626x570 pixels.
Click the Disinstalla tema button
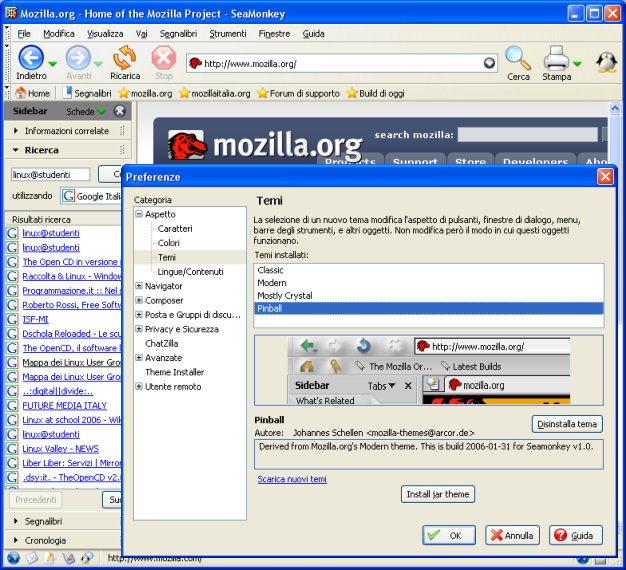point(567,424)
